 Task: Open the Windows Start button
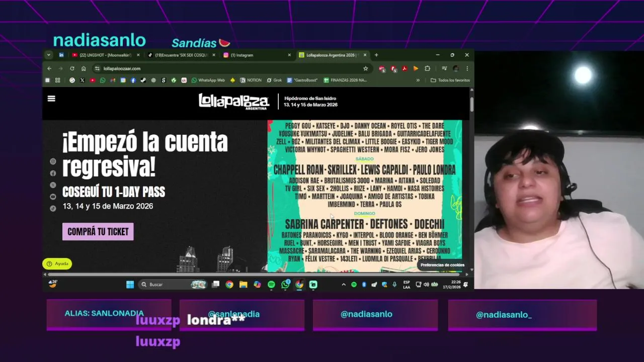(x=130, y=285)
